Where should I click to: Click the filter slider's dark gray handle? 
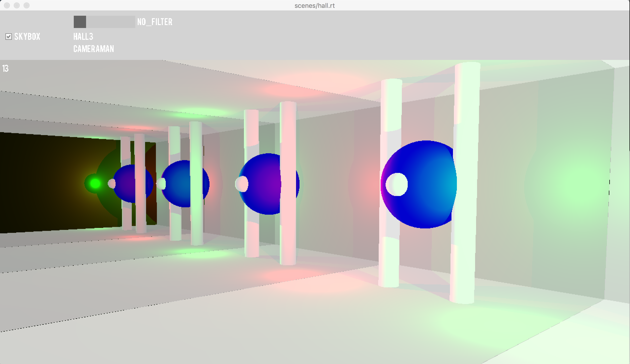tap(80, 22)
